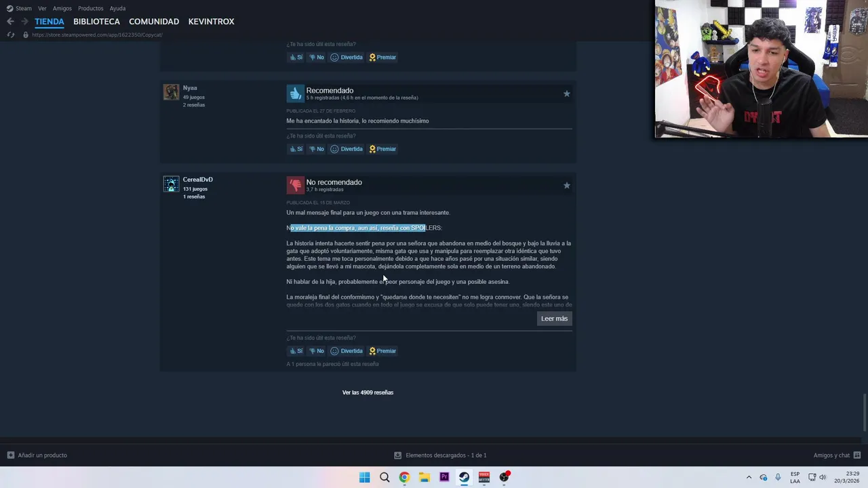Open Google Chrome from taskbar

(x=404, y=477)
